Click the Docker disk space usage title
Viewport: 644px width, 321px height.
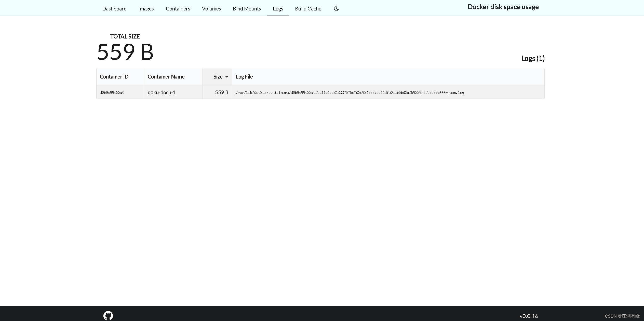pos(503,7)
